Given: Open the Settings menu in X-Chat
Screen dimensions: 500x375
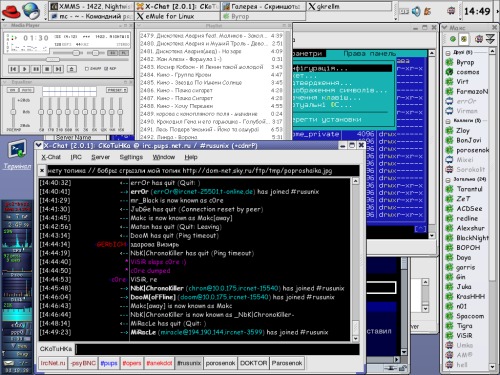Looking at the screenshot, I should click(x=131, y=157).
